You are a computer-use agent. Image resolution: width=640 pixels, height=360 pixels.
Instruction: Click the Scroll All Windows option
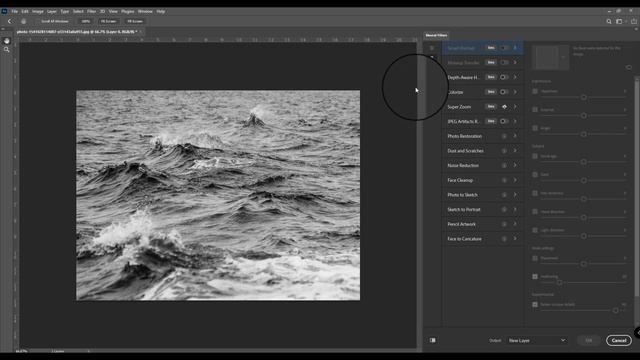(55, 21)
